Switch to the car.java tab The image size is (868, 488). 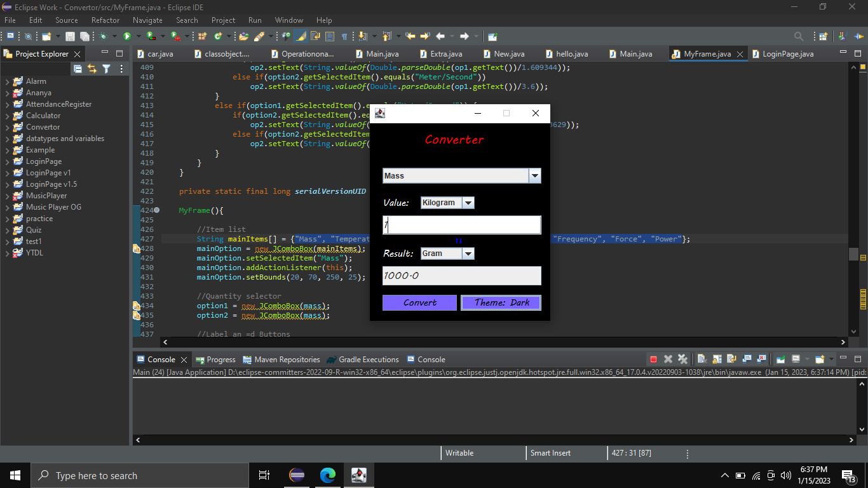tap(160, 54)
